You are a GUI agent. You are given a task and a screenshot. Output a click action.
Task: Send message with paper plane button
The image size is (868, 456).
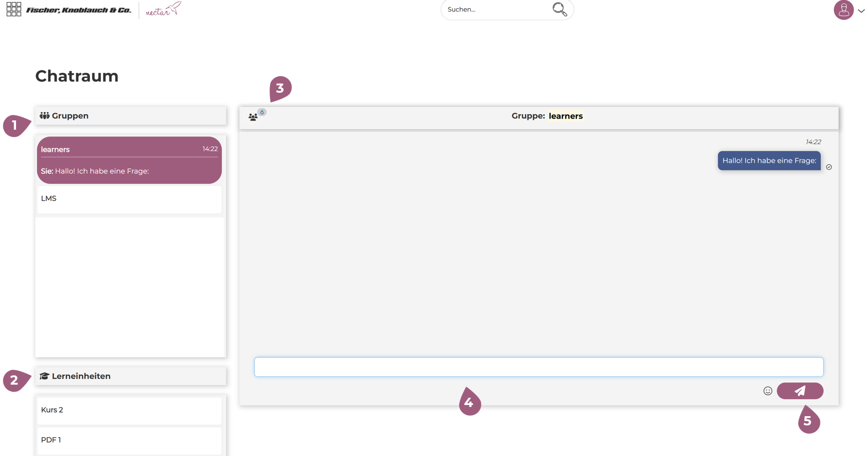pyautogui.click(x=800, y=391)
